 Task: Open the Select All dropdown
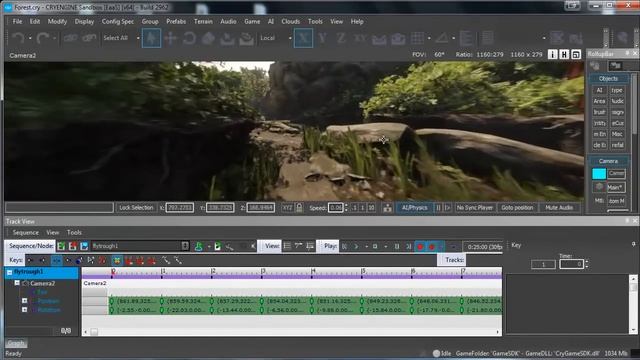click(122, 38)
